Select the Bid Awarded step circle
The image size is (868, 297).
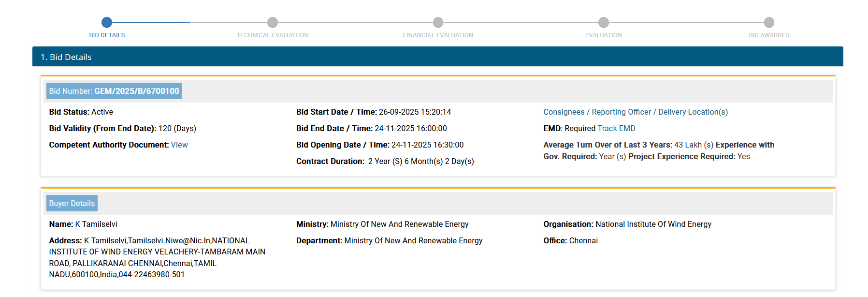769,22
